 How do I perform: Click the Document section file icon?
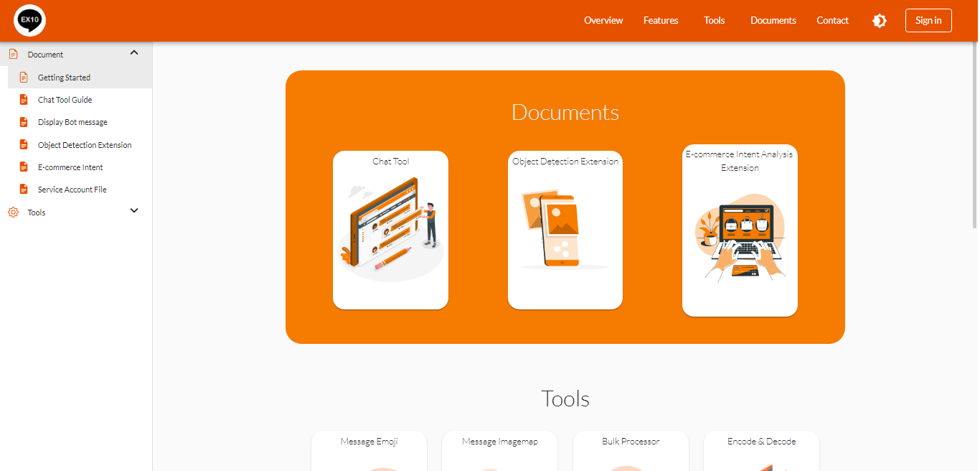click(x=13, y=55)
